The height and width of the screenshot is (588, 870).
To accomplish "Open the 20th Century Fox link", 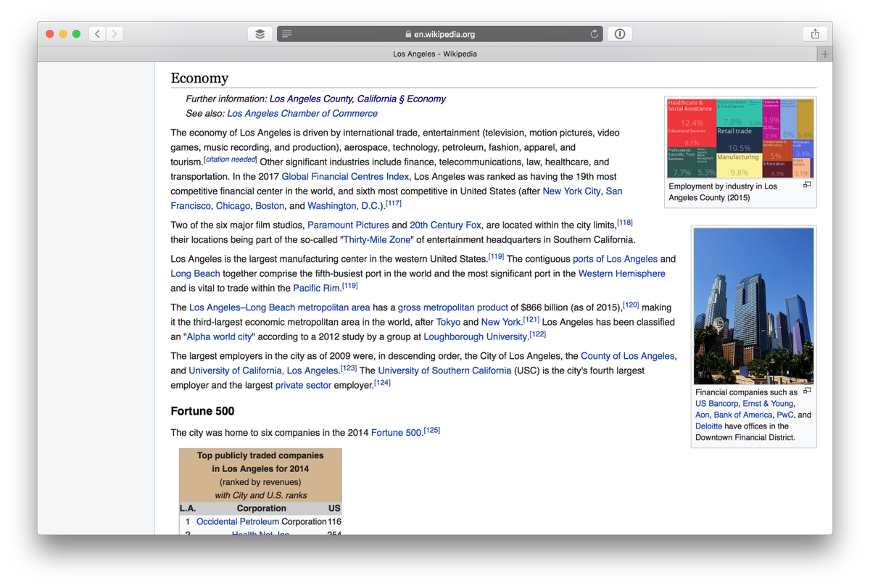I will coord(445,225).
